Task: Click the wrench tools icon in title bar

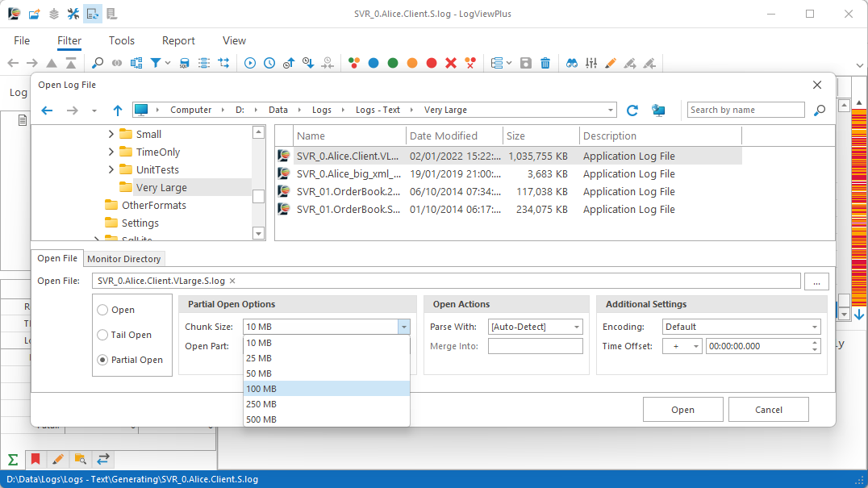Action: [73, 14]
